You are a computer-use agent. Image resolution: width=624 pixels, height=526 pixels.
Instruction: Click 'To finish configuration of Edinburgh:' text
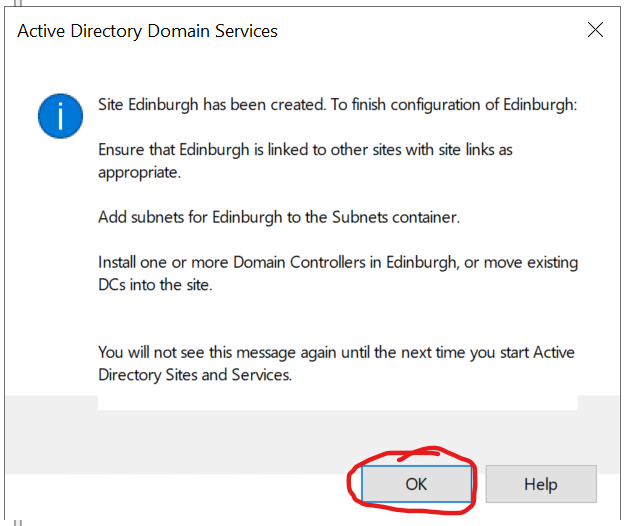pyautogui.click(x=462, y=105)
